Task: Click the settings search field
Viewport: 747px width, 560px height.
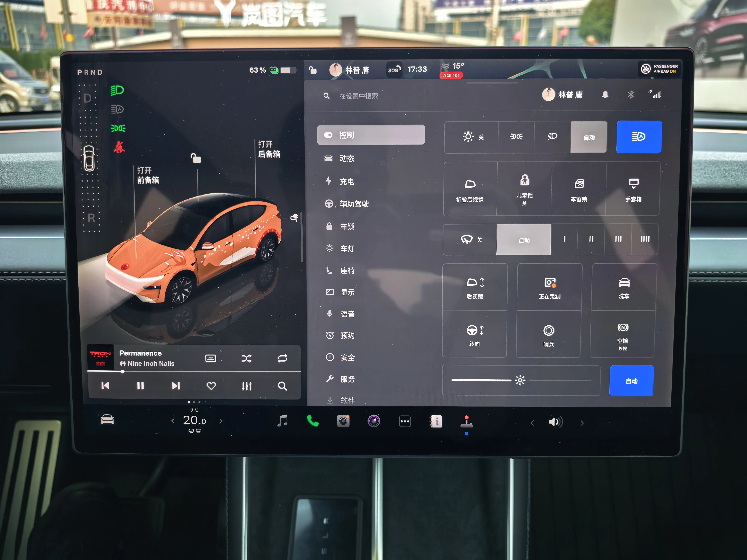Action: click(359, 96)
